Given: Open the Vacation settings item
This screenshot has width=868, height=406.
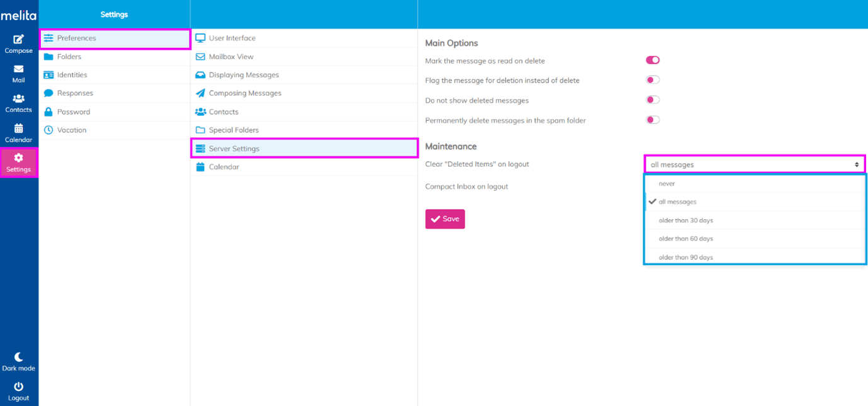Looking at the screenshot, I should (x=72, y=130).
